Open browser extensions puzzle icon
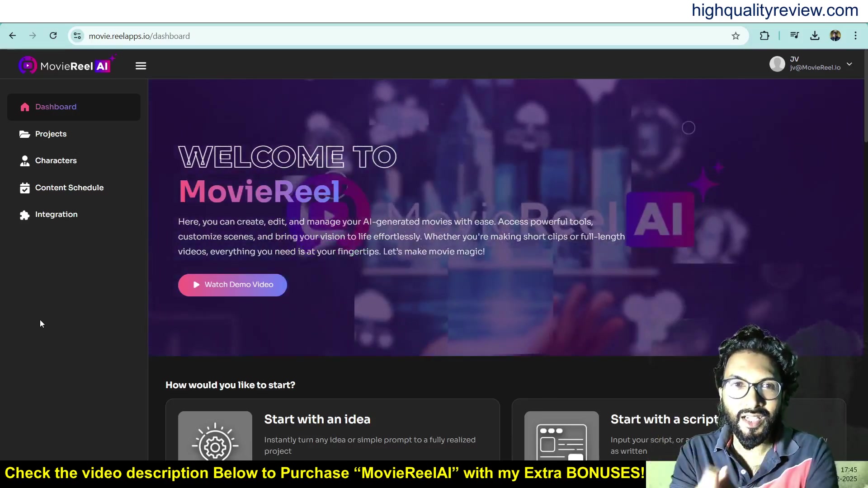 tap(764, 36)
